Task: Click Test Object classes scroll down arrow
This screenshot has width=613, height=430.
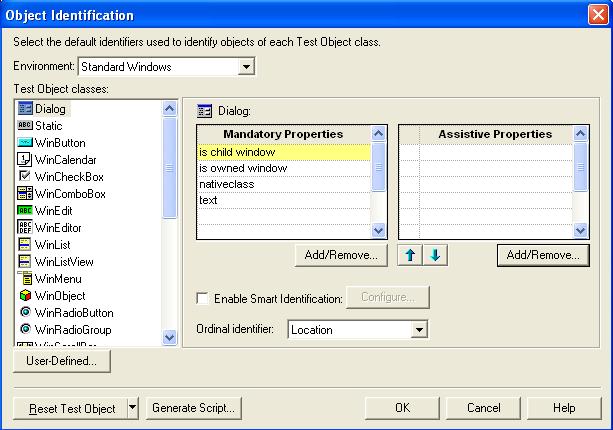Action: (x=169, y=337)
